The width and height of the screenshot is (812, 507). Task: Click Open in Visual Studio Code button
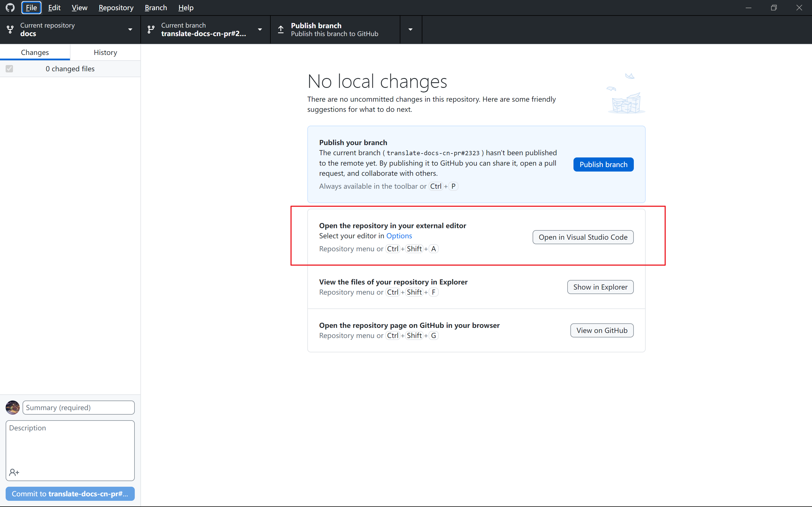click(583, 237)
